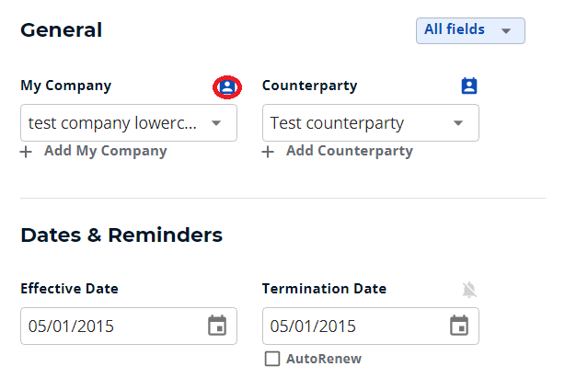The width and height of the screenshot is (588, 378).
Task: Click the AutoRenew label text
Action: pyautogui.click(x=324, y=359)
